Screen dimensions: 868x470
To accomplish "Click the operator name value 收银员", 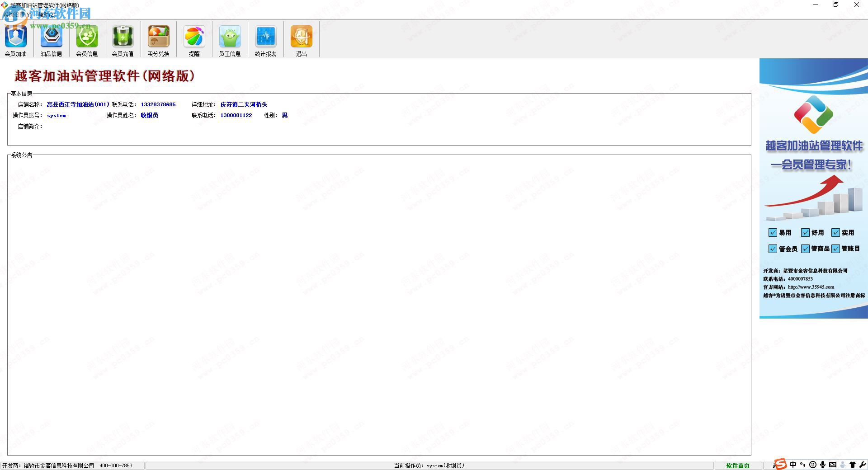I will [x=149, y=115].
